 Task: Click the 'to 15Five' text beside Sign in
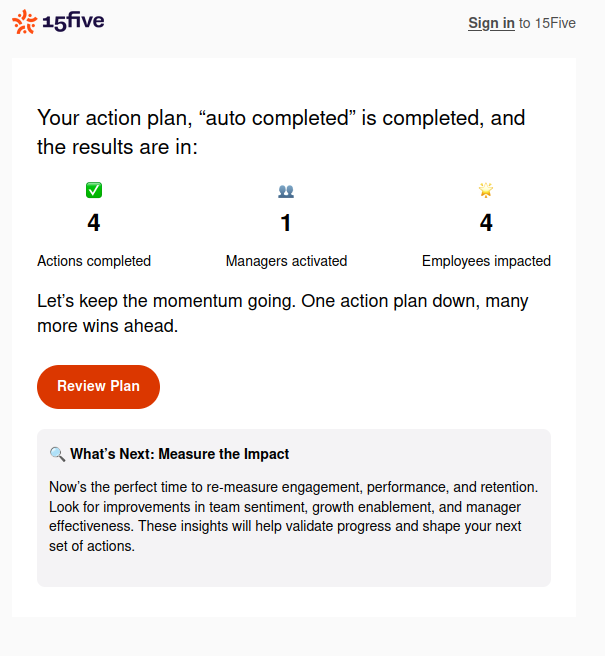(x=547, y=23)
